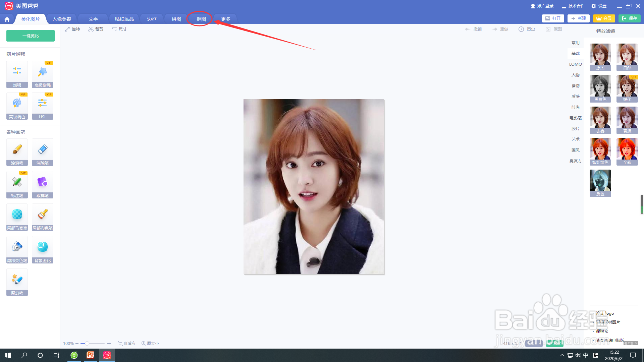Open the 背景虚化 background blur tool
This screenshot has height=362, width=644.
43,249
